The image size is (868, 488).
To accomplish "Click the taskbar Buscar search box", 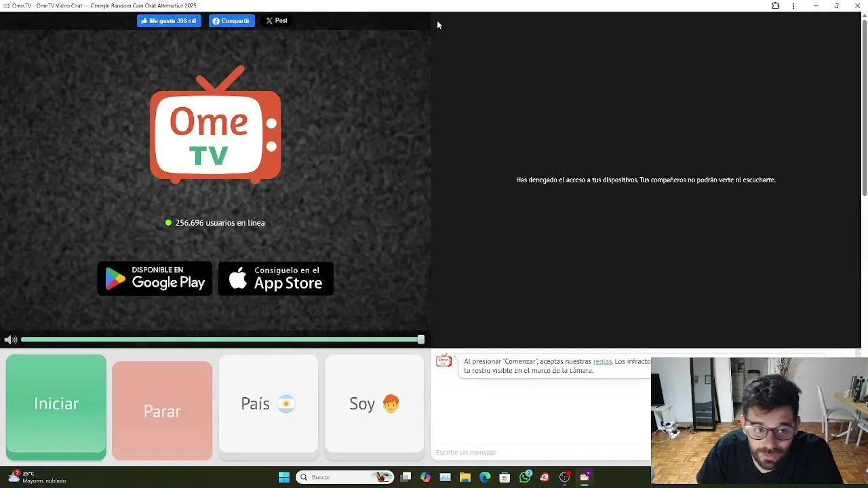I will tap(345, 477).
